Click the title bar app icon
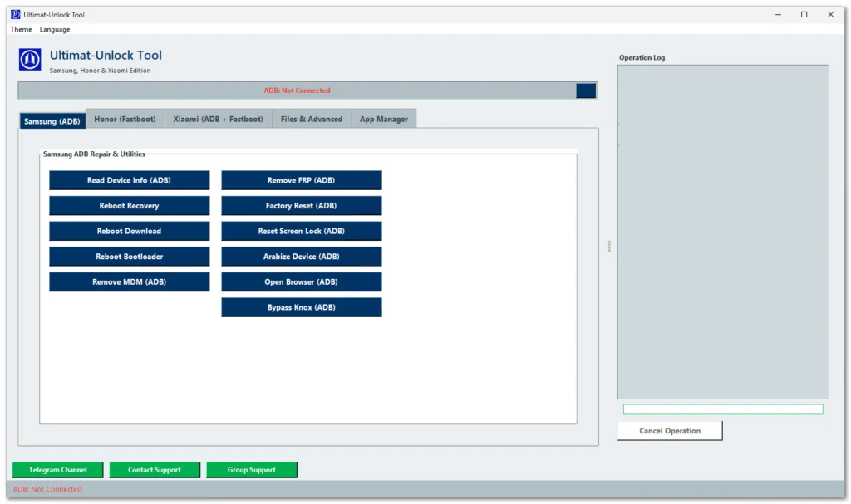Image resolution: width=851 pixels, height=504 pixels. pyautogui.click(x=15, y=15)
